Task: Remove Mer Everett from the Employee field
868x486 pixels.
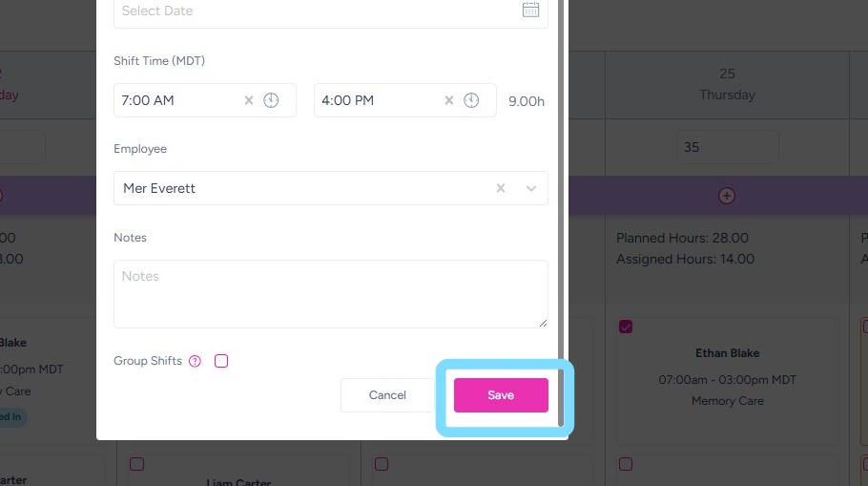Action: 501,188
